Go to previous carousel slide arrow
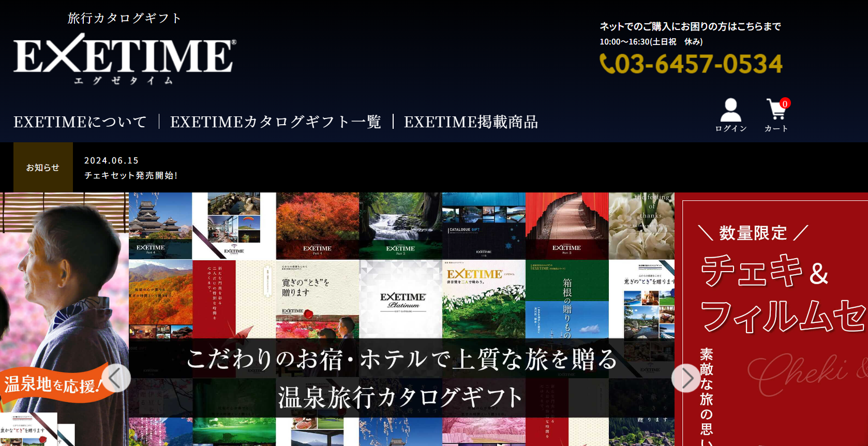 116,378
